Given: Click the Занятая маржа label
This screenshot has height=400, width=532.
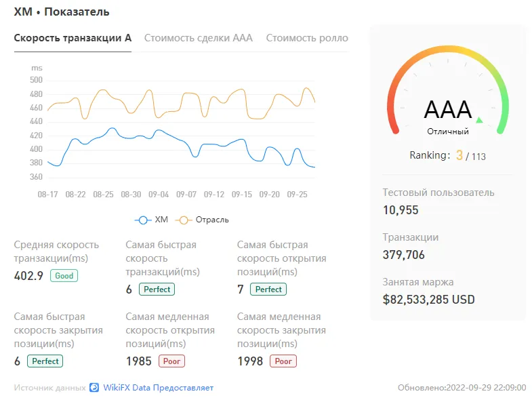Looking at the screenshot, I should (x=418, y=282).
